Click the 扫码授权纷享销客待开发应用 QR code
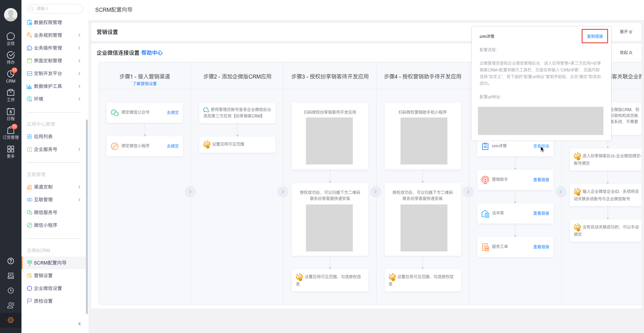The image size is (644, 333). click(x=329, y=141)
